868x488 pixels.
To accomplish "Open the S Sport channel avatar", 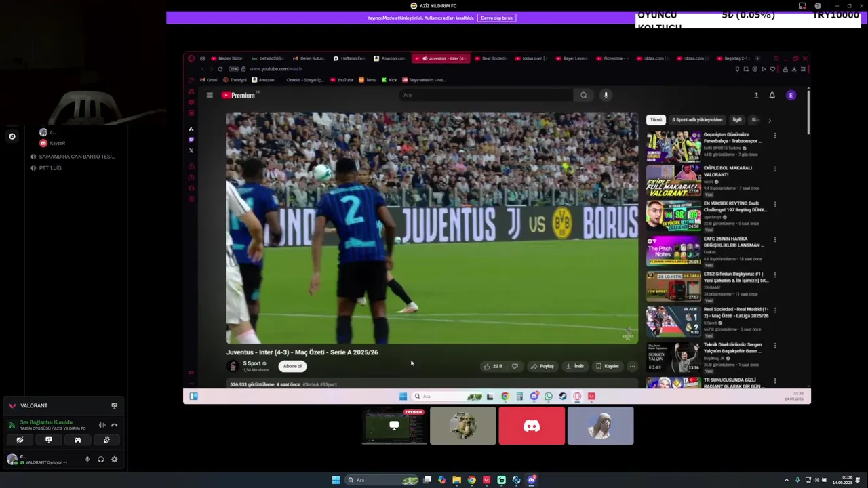I will tap(233, 366).
